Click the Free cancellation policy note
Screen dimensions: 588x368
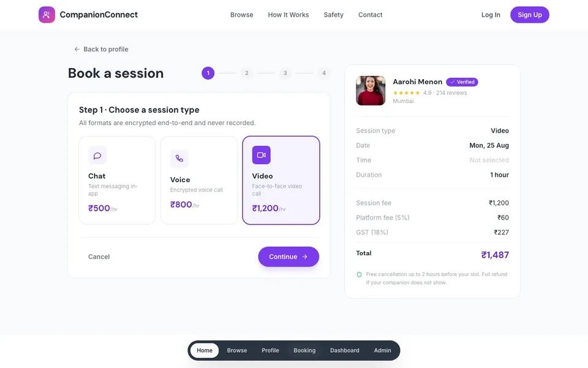click(x=437, y=278)
